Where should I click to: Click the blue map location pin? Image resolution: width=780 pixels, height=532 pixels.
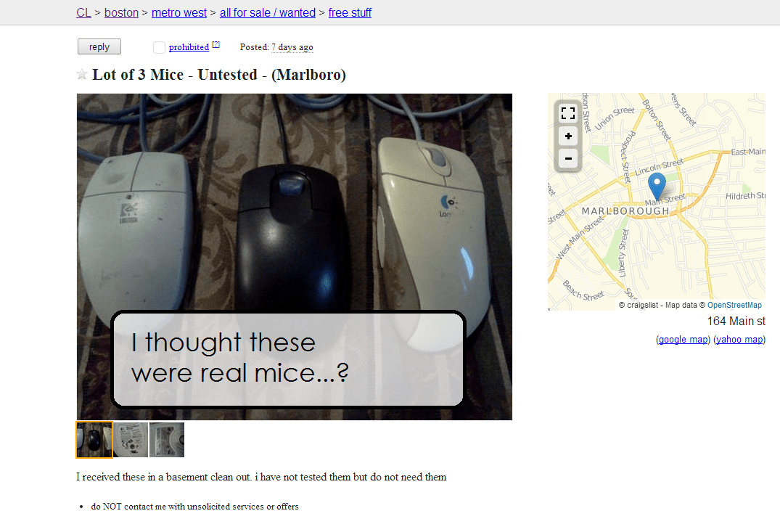657,186
